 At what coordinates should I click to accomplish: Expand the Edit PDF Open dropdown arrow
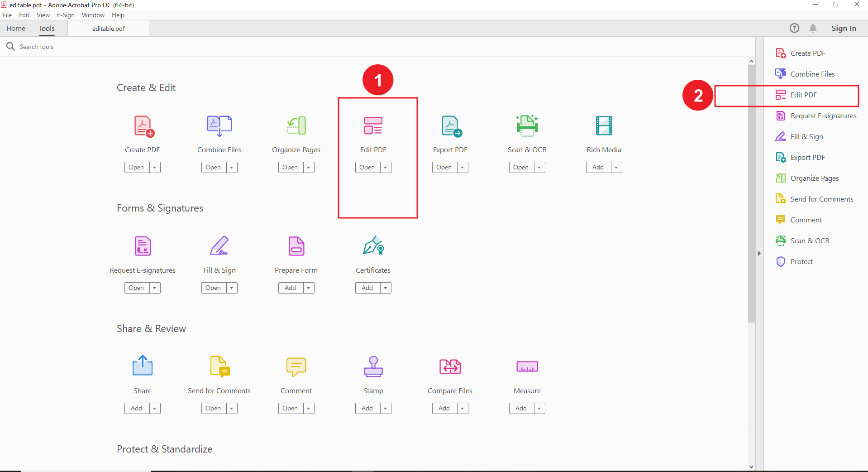(386, 167)
